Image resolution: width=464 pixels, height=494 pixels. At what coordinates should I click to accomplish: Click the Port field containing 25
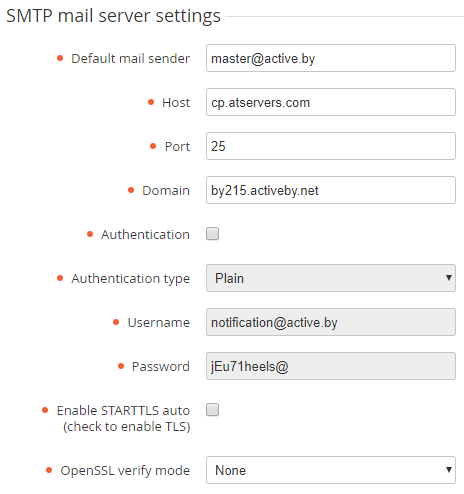(331, 146)
